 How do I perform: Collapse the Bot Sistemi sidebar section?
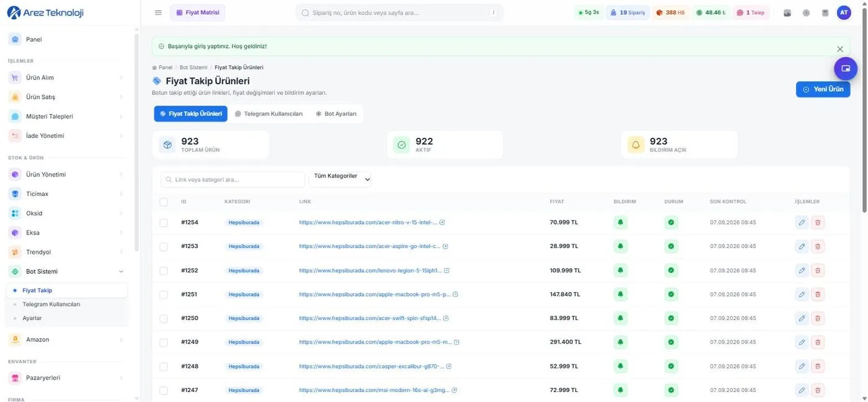(x=66, y=271)
